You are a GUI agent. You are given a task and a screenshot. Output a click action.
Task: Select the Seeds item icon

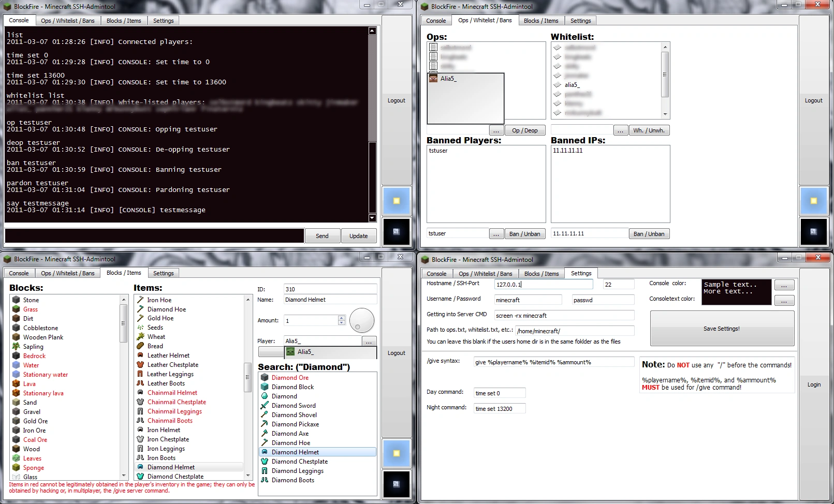140,328
